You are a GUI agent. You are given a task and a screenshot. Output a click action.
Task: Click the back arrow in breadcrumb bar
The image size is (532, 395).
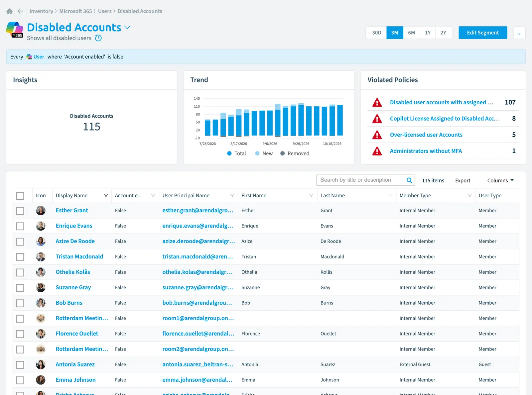[x=20, y=11]
